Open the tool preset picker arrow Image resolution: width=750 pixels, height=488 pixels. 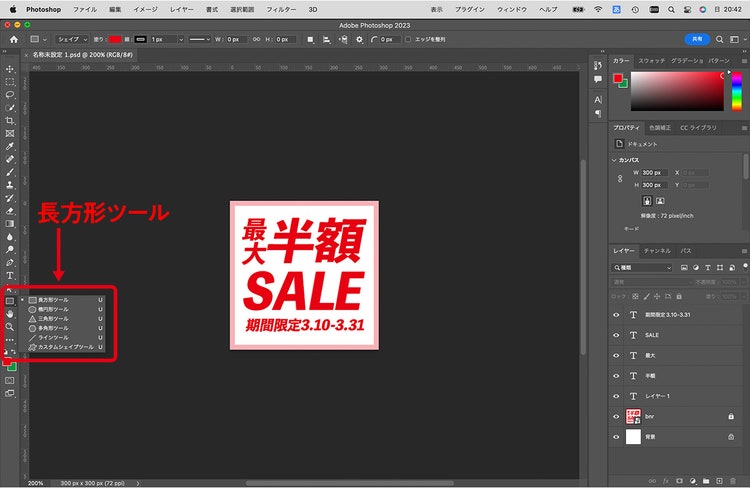[45, 40]
